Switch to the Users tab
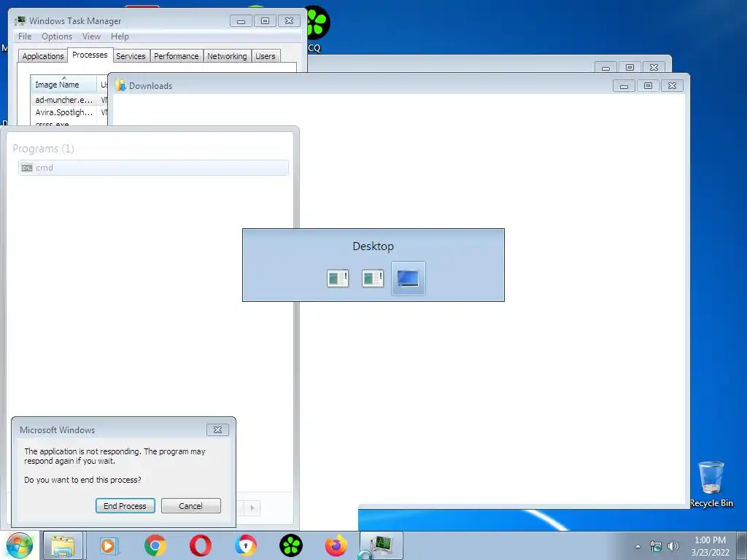Image resolution: width=747 pixels, height=560 pixels. (x=266, y=56)
